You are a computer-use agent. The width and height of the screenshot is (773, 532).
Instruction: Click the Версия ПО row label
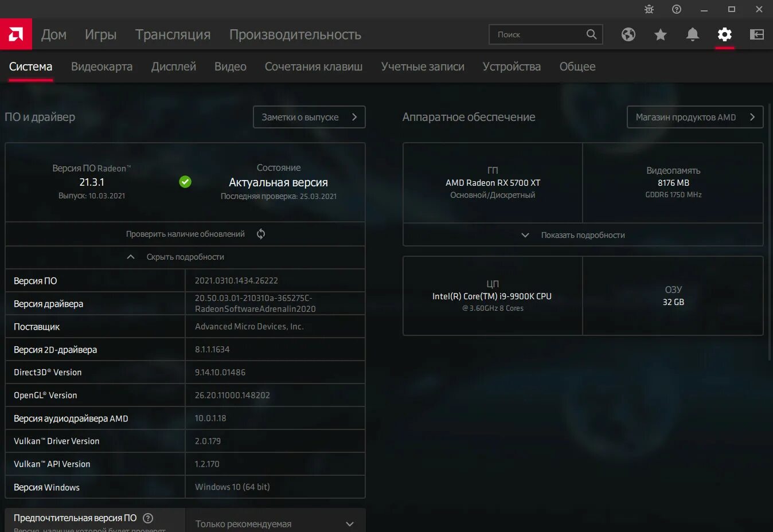(x=36, y=281)
